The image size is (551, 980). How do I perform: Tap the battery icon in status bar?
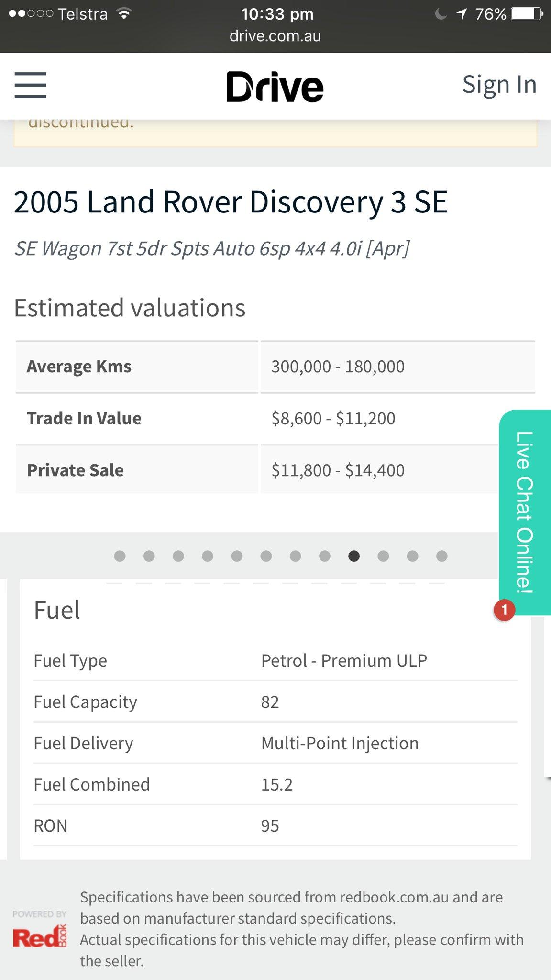(x=527, y=14)
